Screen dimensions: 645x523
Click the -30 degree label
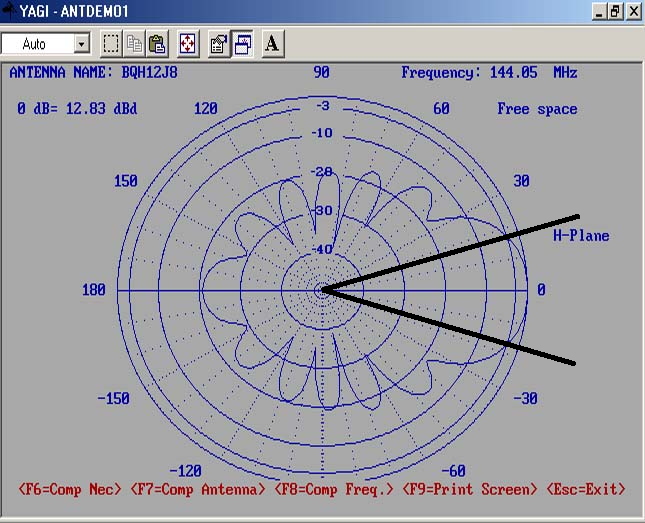525,398
